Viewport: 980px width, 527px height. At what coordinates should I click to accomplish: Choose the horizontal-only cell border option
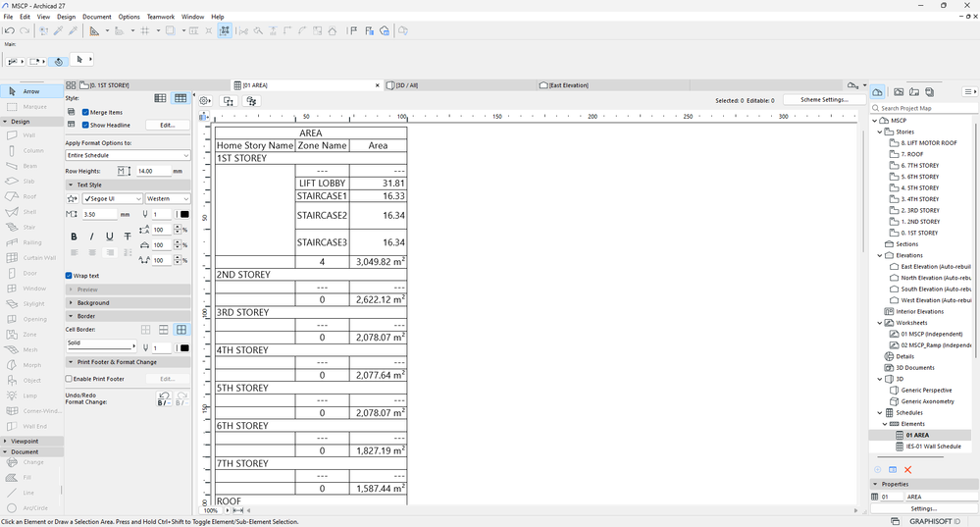163,330
